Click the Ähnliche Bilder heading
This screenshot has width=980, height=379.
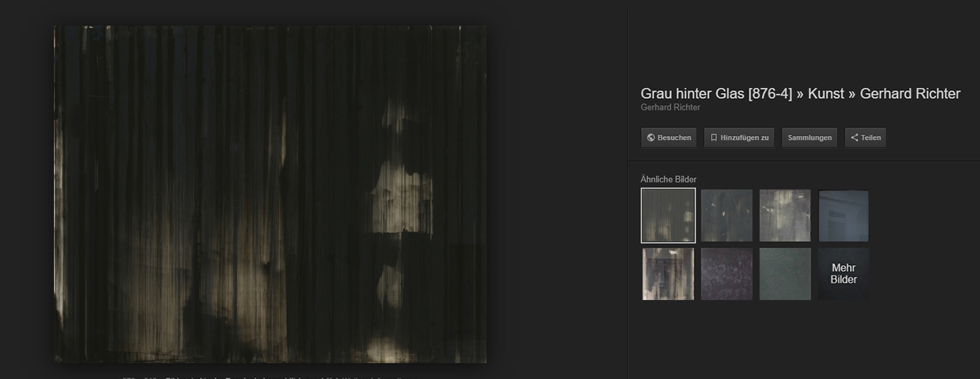[x=668, y=180]
